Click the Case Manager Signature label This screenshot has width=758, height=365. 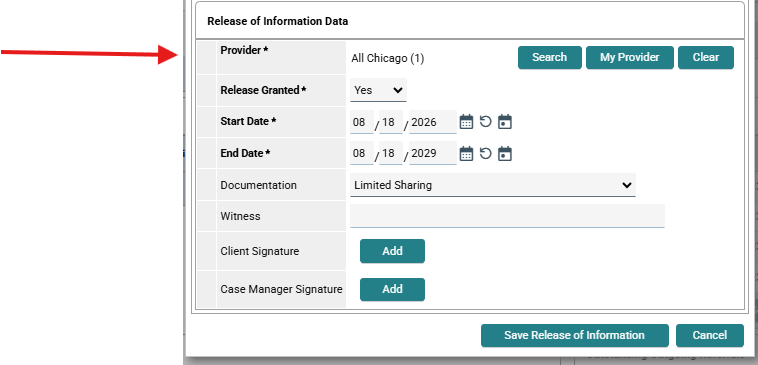tap(281, 289)
